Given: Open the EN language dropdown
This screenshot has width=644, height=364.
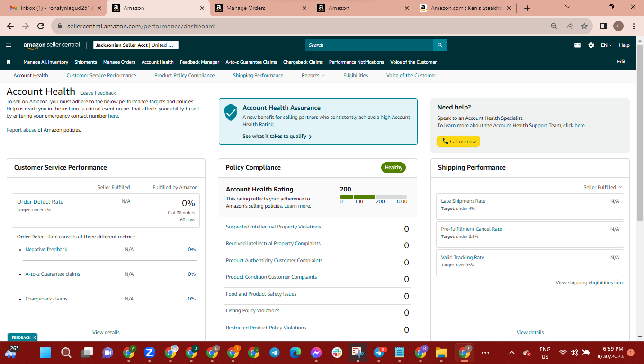Looking at the screenshot, I should (x=607, y=45).
